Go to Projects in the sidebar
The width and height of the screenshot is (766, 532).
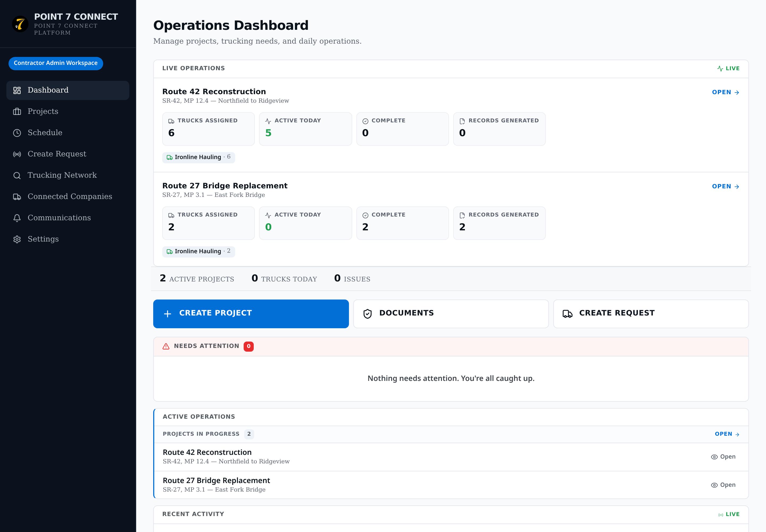(x=68, y=112)
